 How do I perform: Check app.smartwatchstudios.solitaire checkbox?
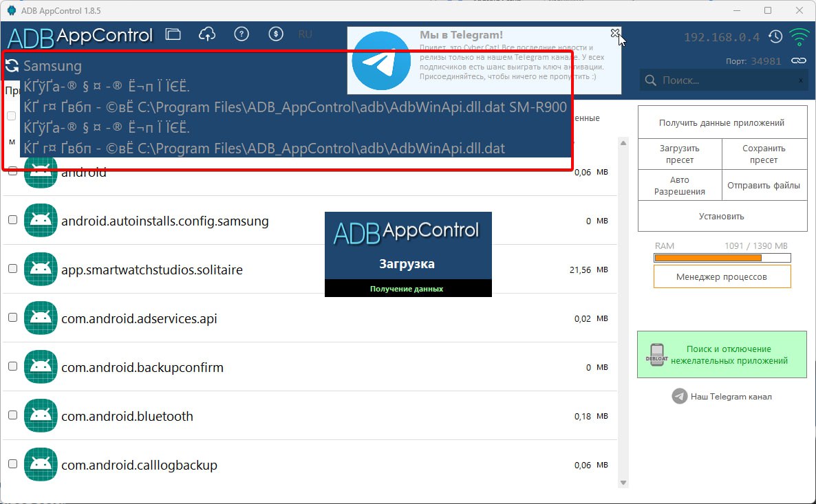12,269
